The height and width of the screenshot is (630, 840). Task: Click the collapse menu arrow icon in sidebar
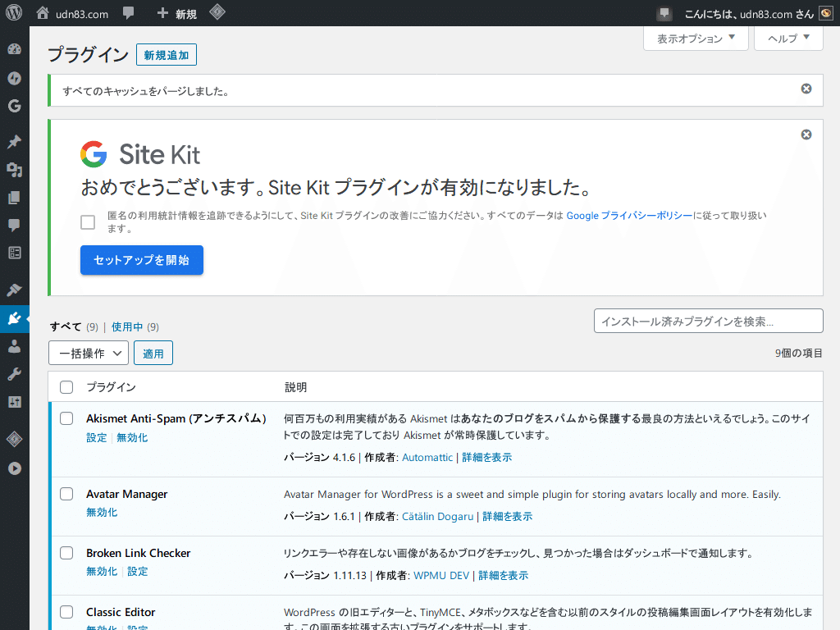click(x=15, y=468)
